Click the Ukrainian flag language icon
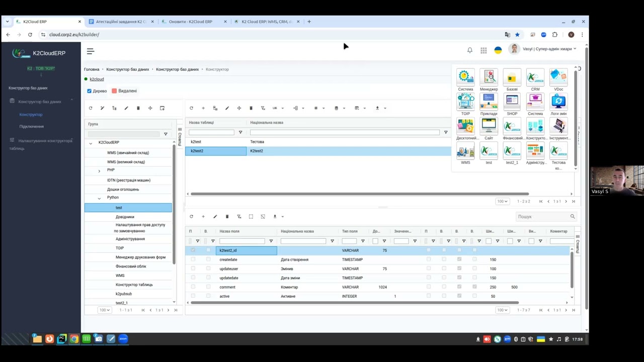The width and height of the screenshot is (644, 362). coord(498,50)
